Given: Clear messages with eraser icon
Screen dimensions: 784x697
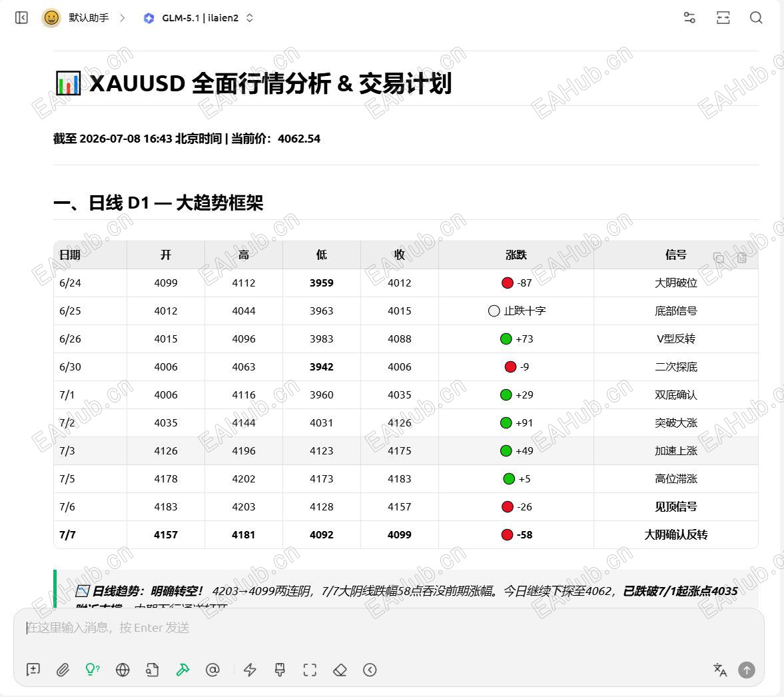Looking at the screenshot, I should [x=340, y=670].
